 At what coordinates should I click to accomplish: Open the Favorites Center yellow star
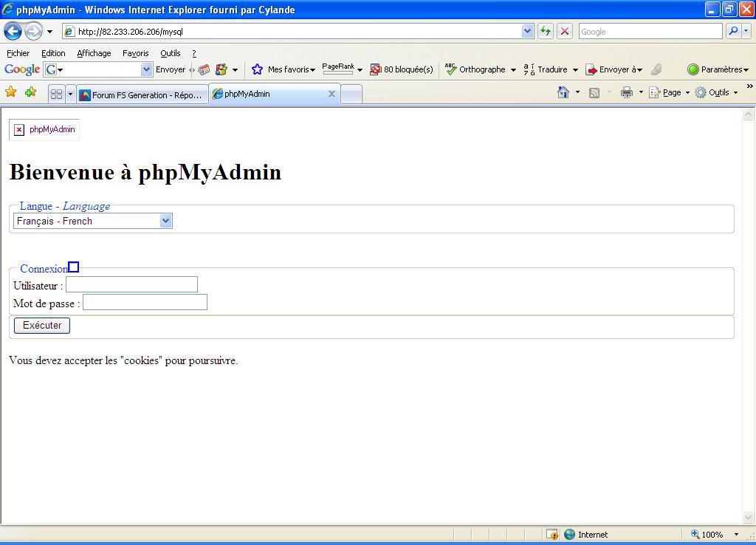click(x=10, y=92)
